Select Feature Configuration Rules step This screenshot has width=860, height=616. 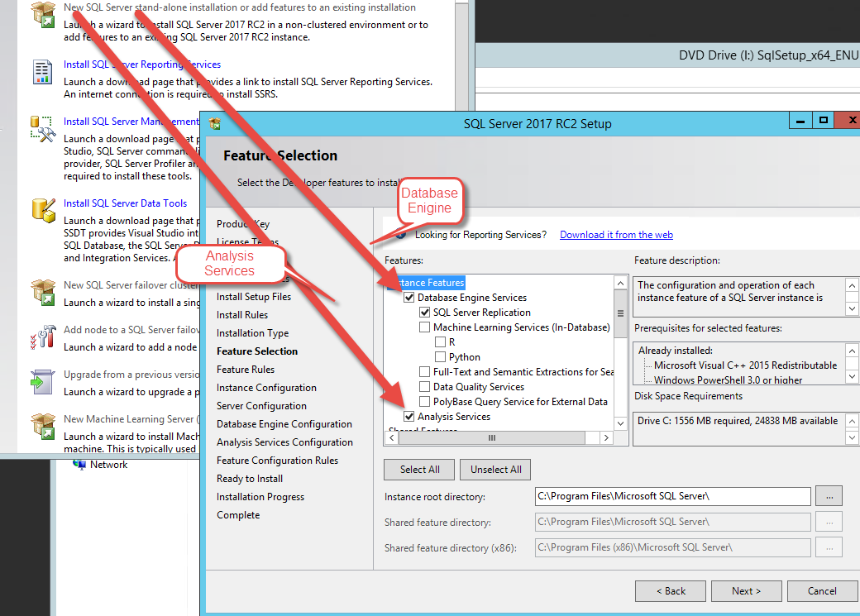pos(277,461)
